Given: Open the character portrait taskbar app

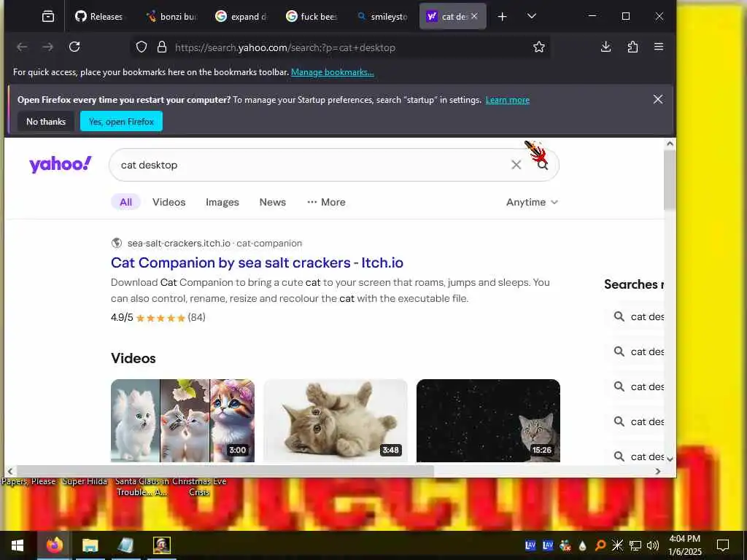Looking at the screenshot, I should coord(161,545).
